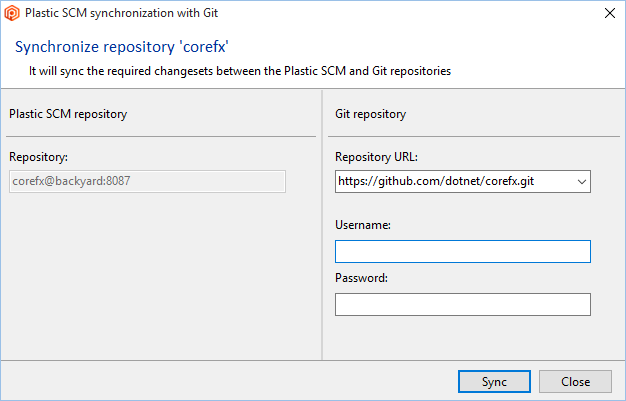This screenshot has width=626, height=401.
Task: Click the "Password:" label
Action: point(361,278)
